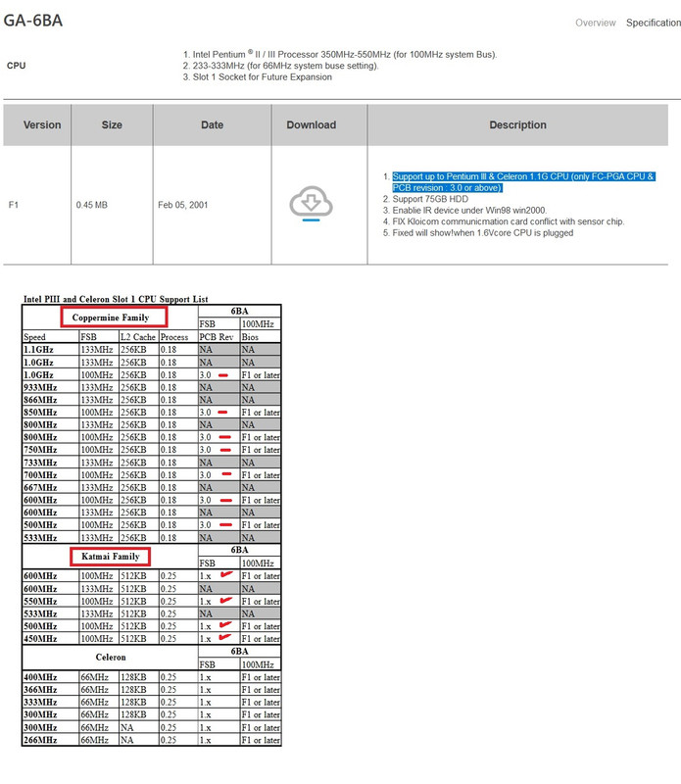Viewport: 681px width, 784px height.
Task: Click the Coppermine Family table heading
Action: click(111, 318)
